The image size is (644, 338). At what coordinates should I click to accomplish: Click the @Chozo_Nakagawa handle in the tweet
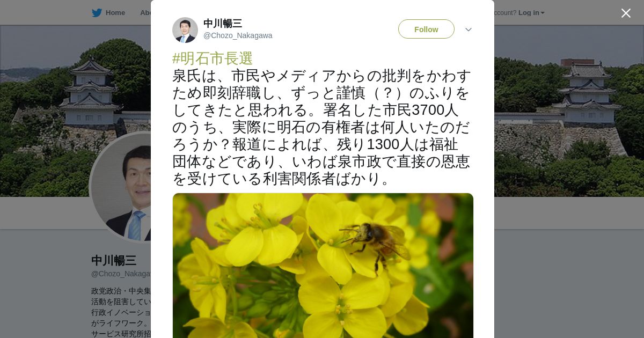coord(238,35)
